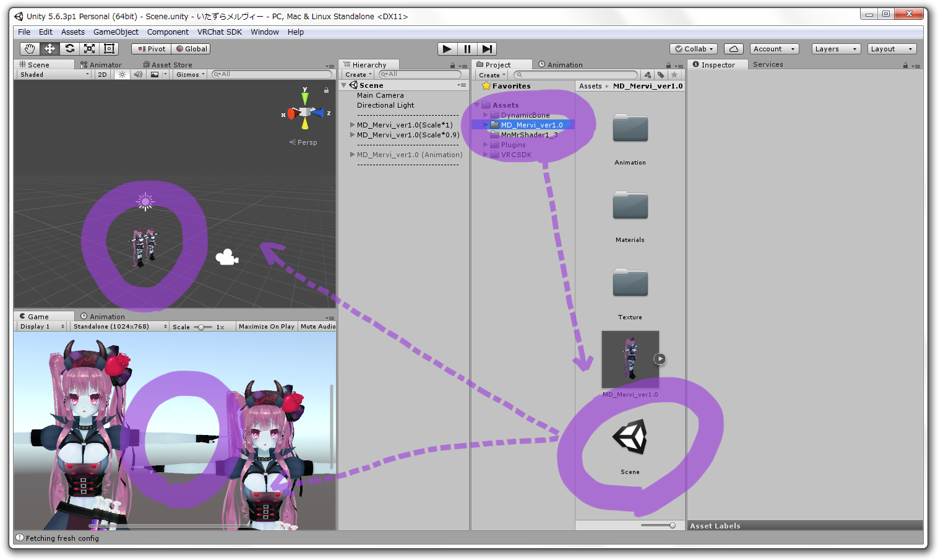Open the Gizmos dropdown
The width and height of the screenshot is (938, 560).
pyautogui.click(x=190, y=74)
